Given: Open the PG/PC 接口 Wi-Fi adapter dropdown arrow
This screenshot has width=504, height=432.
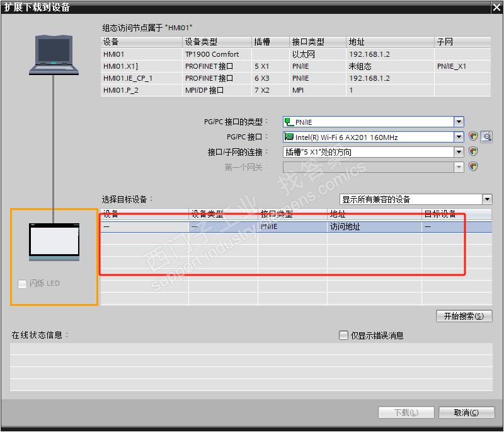Looking at the screenshot, I should point(459,137).
